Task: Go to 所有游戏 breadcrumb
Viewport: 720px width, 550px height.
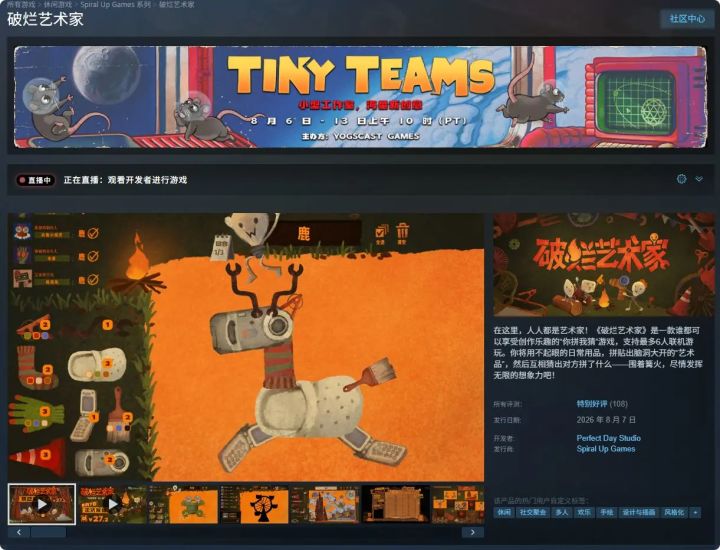Action: click(21, 5)
